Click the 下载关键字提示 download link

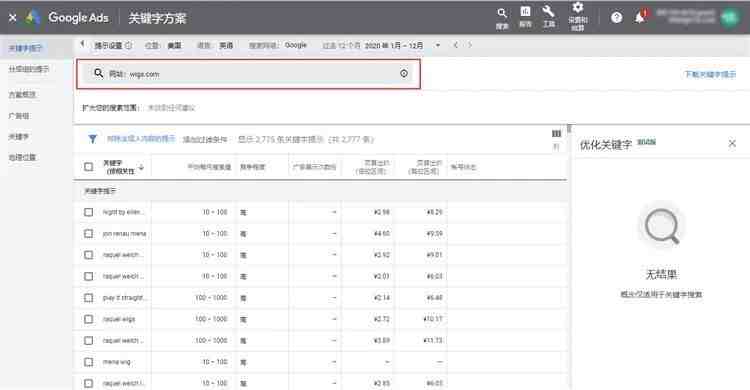tap(710, 74)
